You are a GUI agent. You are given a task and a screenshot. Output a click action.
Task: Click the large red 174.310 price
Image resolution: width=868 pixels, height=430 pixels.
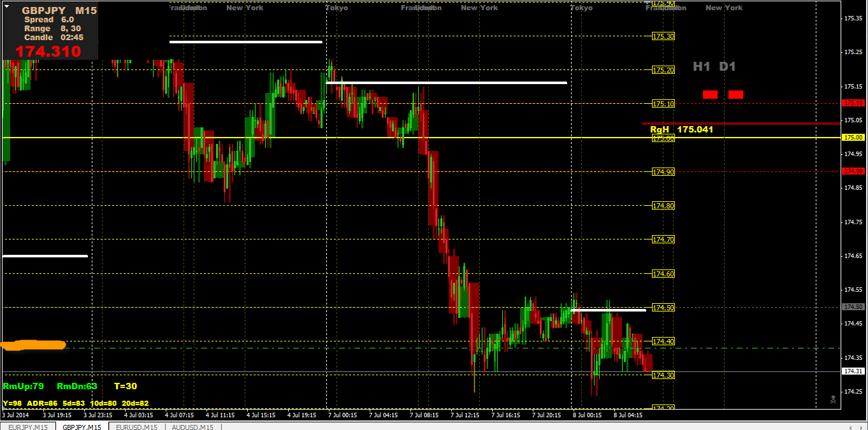(48, 52)
